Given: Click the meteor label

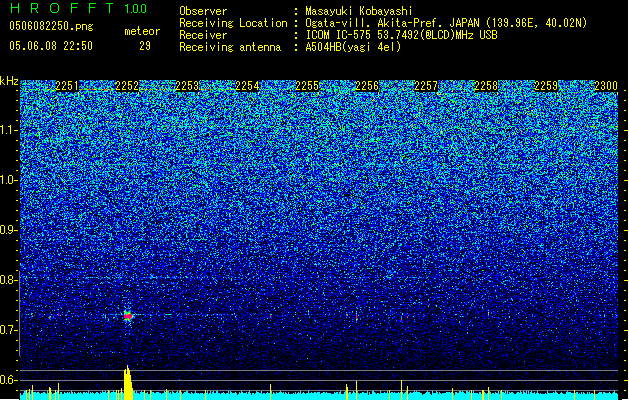Looking at the screenshot, I should pyautogui.click(x=142, y=31).
